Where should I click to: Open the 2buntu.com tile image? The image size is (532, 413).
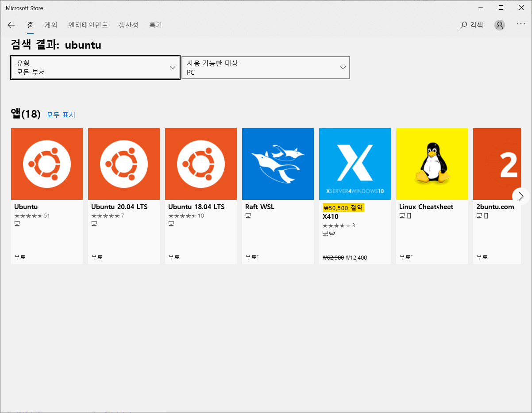click(497, 164)
